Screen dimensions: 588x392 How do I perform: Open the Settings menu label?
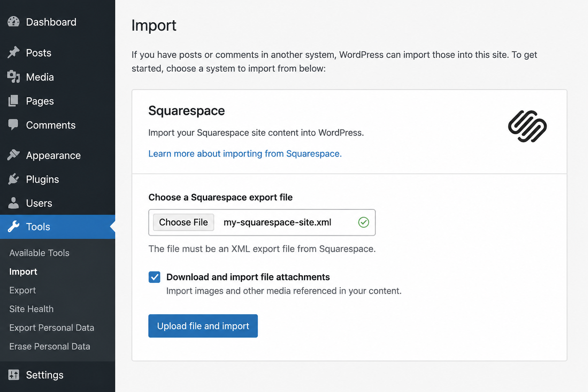click(45, 375)
